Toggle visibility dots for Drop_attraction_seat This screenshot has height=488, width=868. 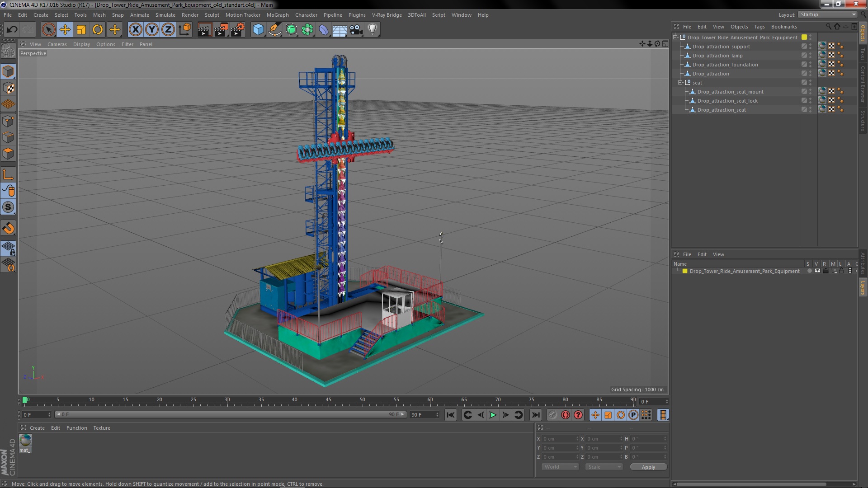811,110
